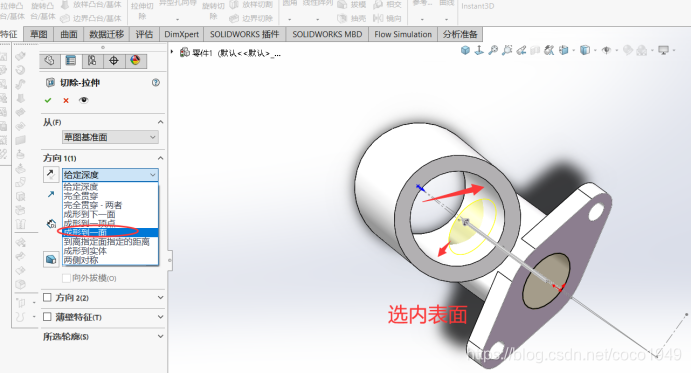The image size is (691, 373).
Task: Click the blue direction of extrusion arrow
Action: tap(51, 194)
